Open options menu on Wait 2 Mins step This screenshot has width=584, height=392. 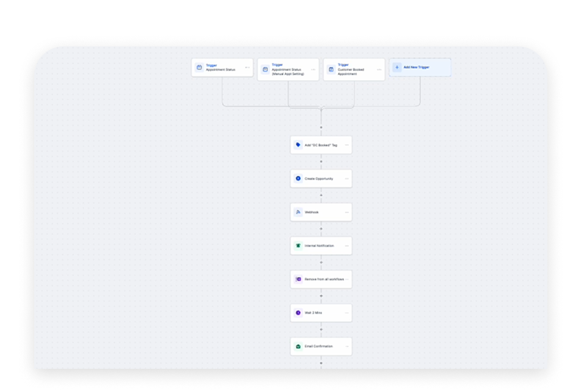(346, 313)
